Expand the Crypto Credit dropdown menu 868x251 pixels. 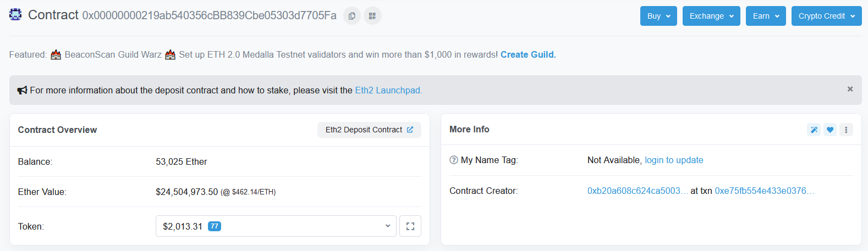coord(826,16)
